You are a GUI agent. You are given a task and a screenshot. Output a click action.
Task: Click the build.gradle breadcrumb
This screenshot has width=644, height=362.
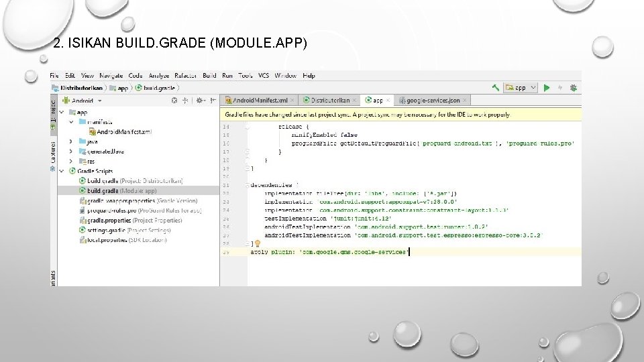(x=156, y=88)
